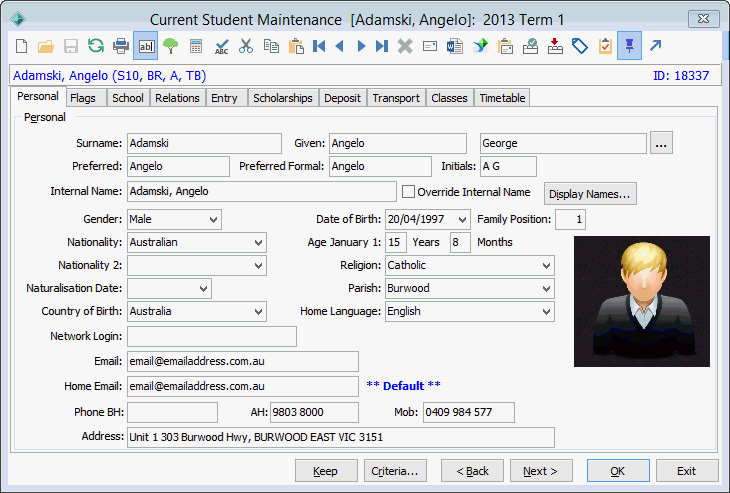Screen dimensions: 730x493
Task: Click the envelope card icon
Action: pyautogui.click(x=430, y=46)
